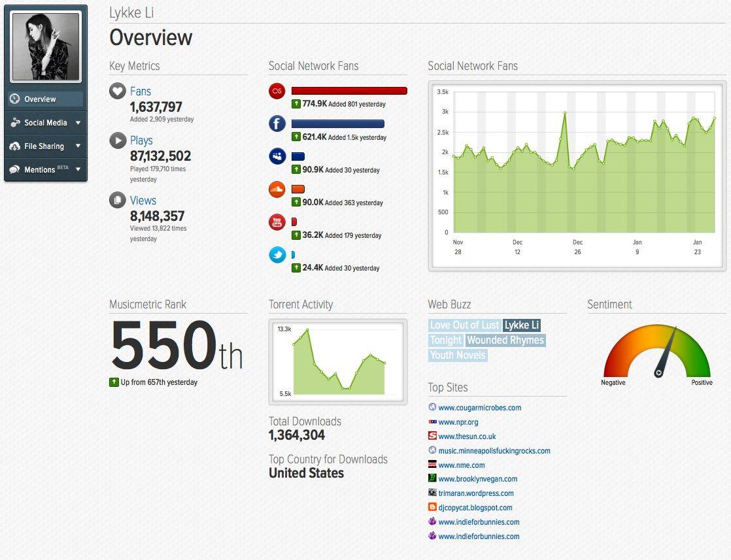Select the Twitter bird icon
This screenshot has height=560, width=731.
pos(277,254)
